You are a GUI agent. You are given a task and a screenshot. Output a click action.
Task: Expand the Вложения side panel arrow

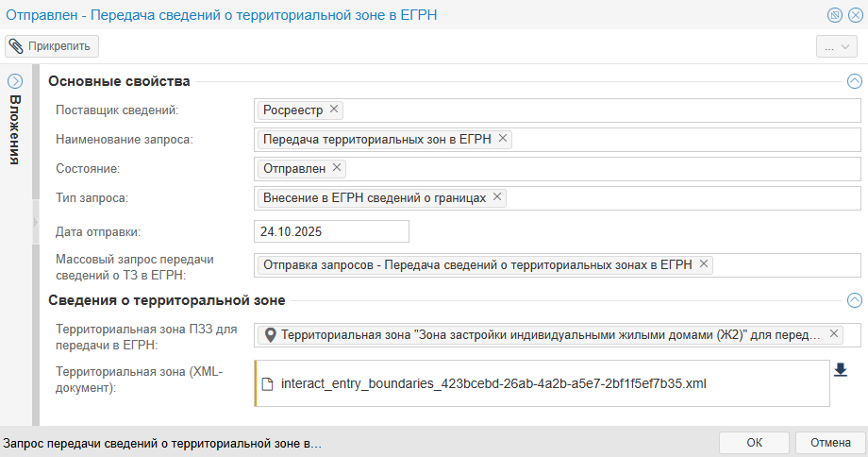tap(15, 81)
